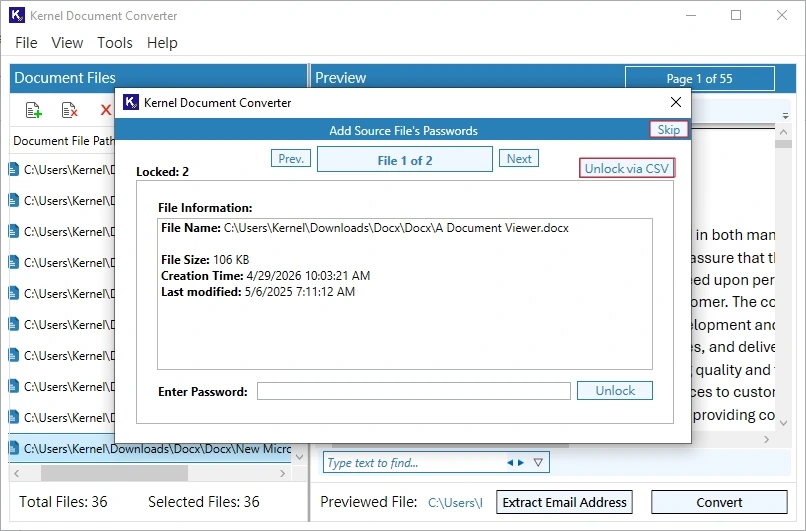Click the Add File icon in Document Files
The height and width of the screenshot is (531, 806).
pos(33,110)
